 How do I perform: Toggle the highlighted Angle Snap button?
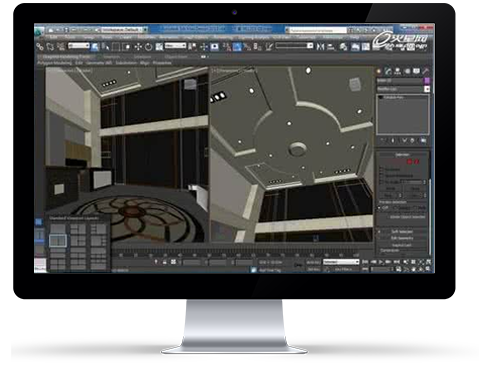click(x=237, y=47)
